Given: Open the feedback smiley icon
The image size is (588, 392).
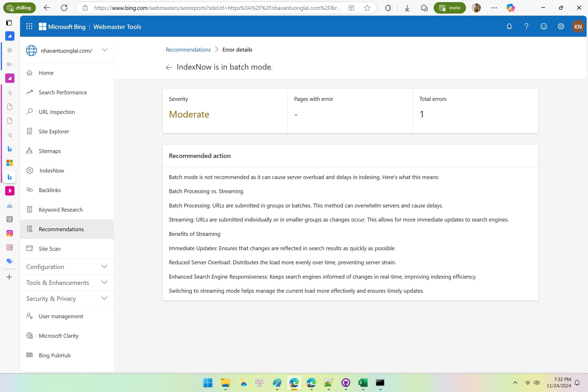Looking at the screenshot, I should (543, 26).
